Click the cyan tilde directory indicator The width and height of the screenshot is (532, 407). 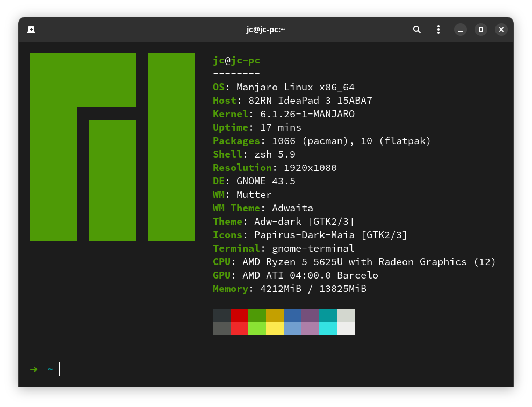pos(50,369)
